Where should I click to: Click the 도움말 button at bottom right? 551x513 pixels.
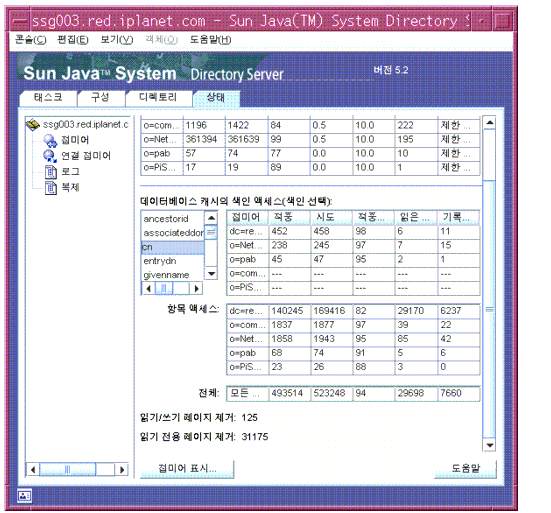[x=465, y=469]
